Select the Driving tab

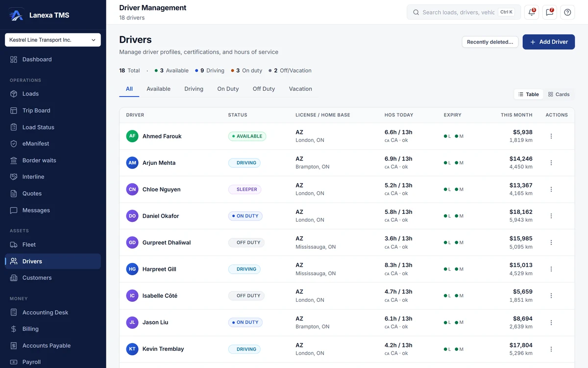coord(194,89)
